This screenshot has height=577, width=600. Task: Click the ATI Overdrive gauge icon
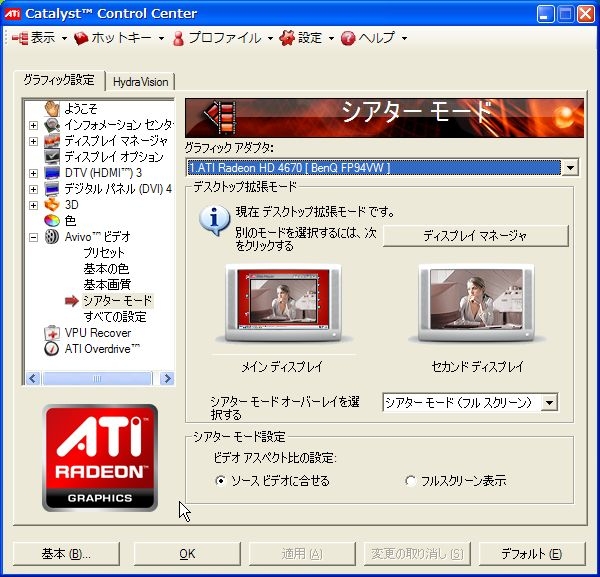pos(52,349)
